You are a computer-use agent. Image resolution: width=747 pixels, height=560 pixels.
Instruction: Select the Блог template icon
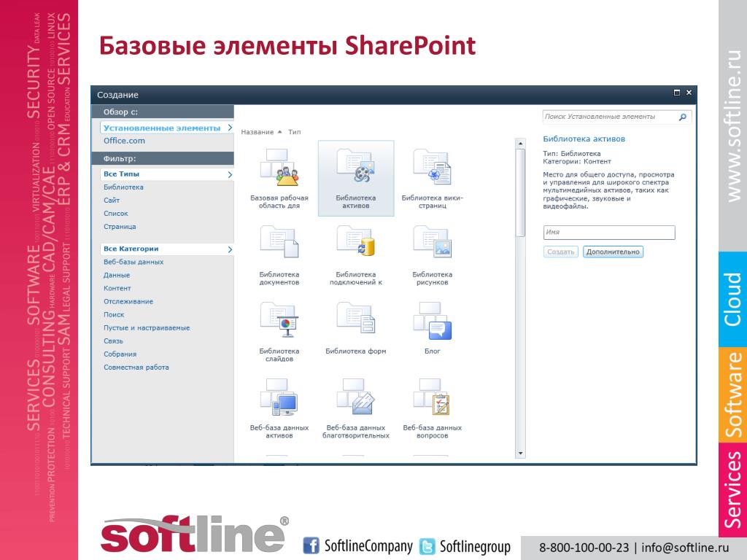point(432,321)
